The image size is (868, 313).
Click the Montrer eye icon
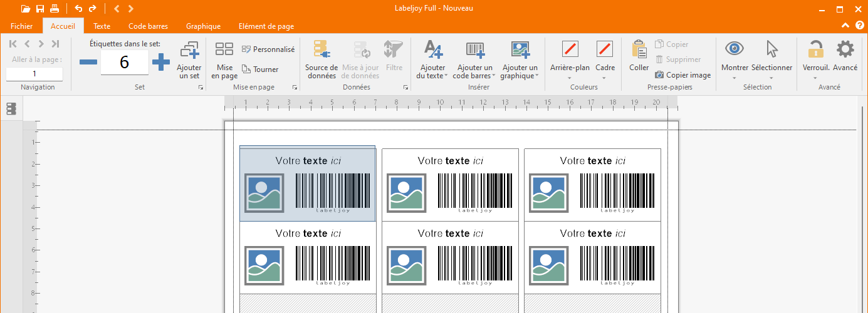pyautogui.click(x=735, y=49)
